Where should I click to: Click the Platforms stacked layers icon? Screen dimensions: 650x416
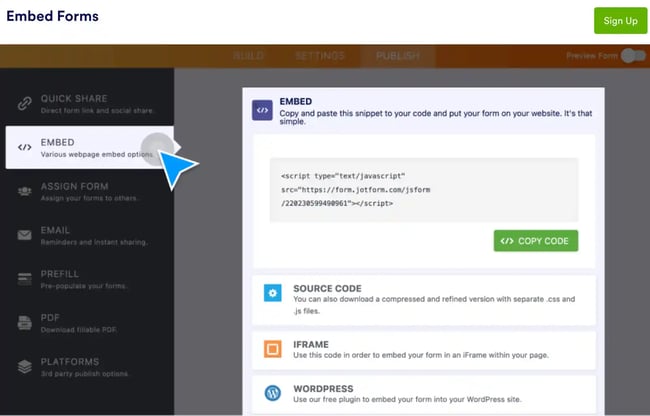pos(25,367)
